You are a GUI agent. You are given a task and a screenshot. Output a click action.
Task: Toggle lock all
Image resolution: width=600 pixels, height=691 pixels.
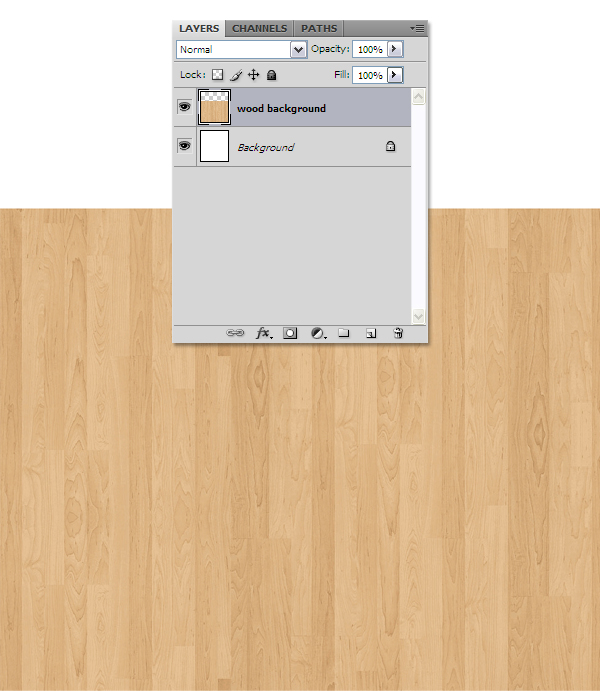point(272,75)
